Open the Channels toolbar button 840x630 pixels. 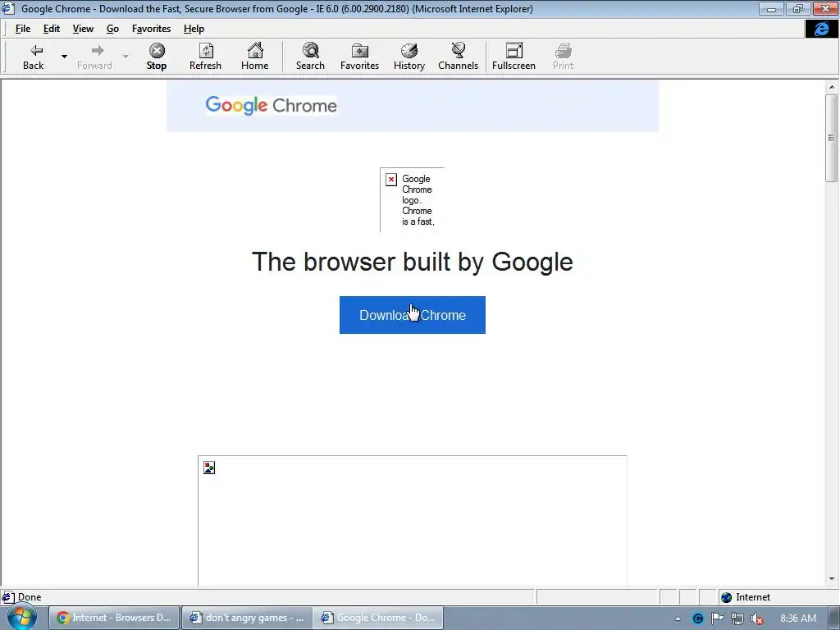pyautogui.click(x=458, y=57)
